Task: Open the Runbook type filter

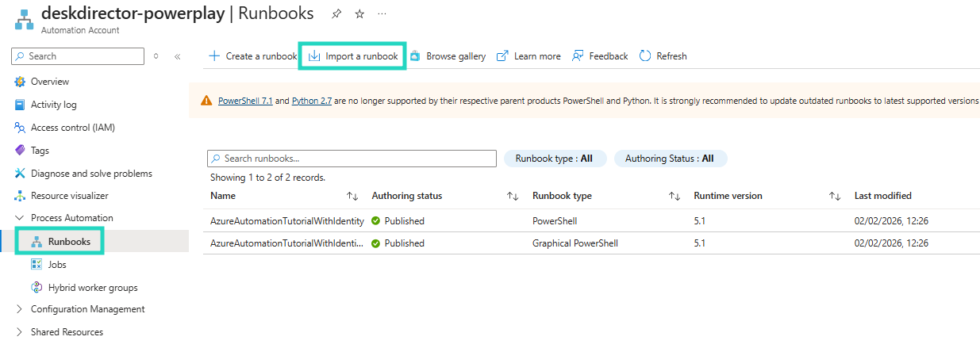Action: point(554,159)
